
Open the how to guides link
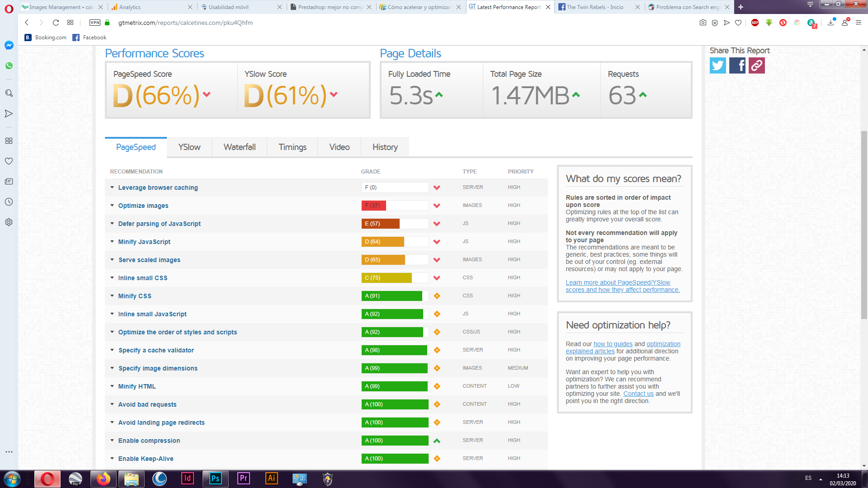pos(613,344)
